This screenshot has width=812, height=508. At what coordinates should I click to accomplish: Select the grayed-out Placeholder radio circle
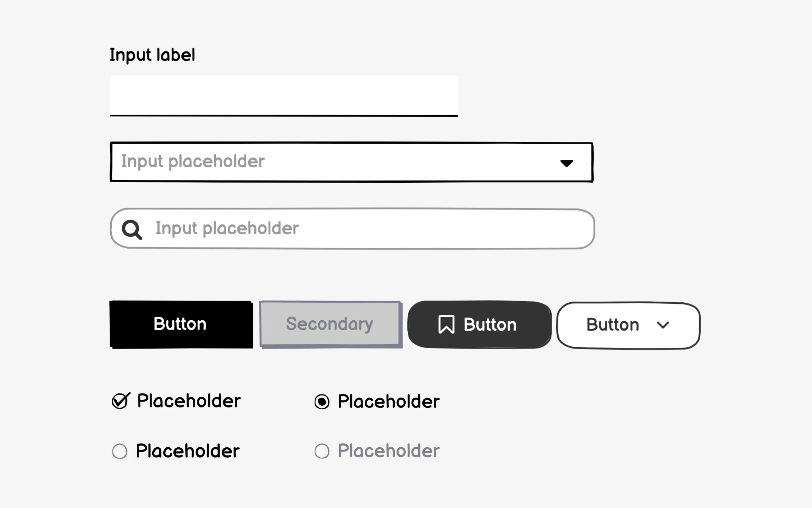[x=322, y=451]
